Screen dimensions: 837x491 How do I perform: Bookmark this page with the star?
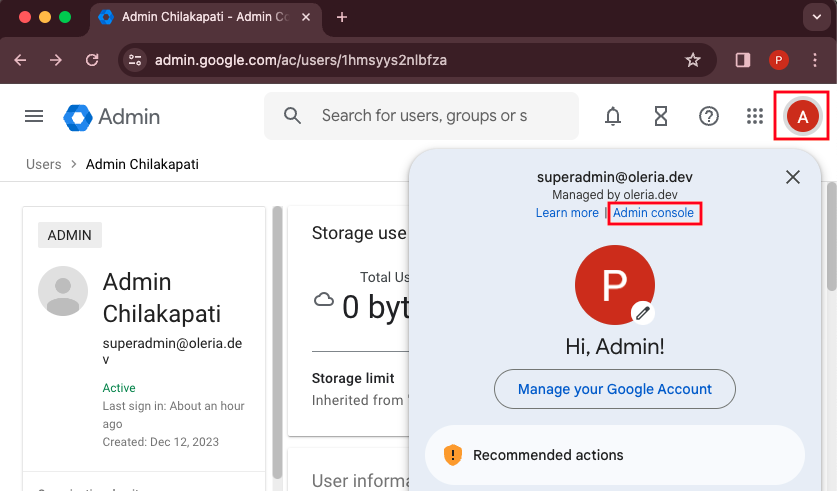[692, 60]
